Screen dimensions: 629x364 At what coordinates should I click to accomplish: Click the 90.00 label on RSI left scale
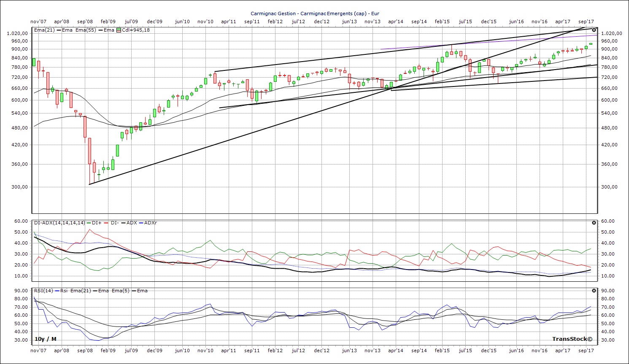coord(22,291)
